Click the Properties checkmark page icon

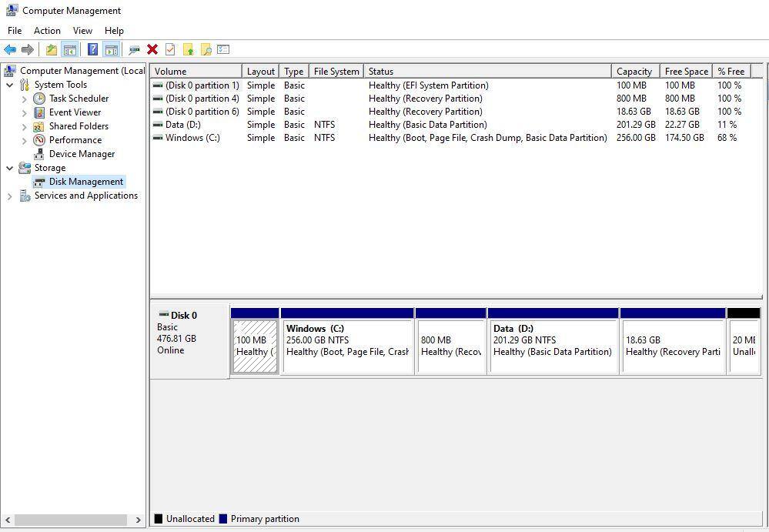click(170, 50)
